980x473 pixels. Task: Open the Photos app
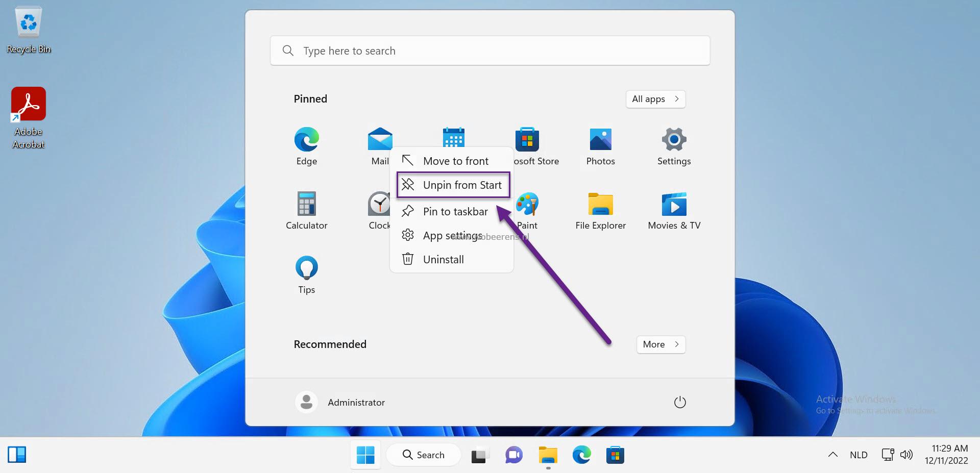(600, 146)
